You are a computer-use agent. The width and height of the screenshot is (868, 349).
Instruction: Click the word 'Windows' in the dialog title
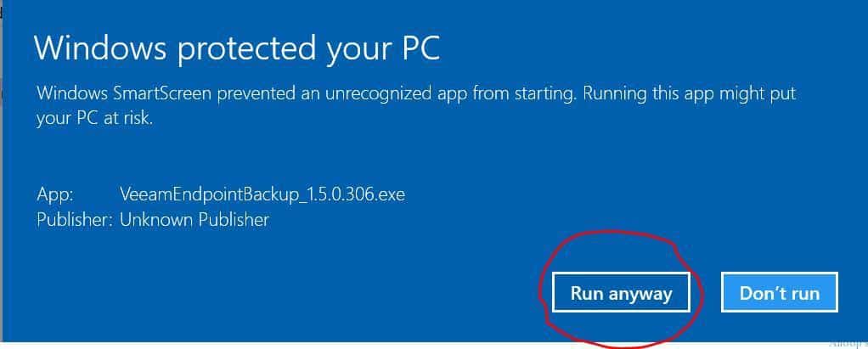click(100, 48)
